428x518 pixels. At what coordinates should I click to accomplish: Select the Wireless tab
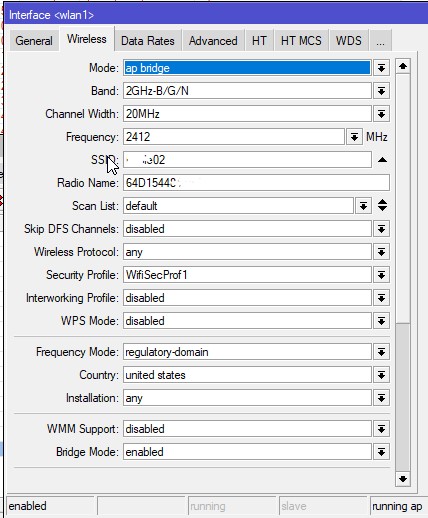coord(87,39)
